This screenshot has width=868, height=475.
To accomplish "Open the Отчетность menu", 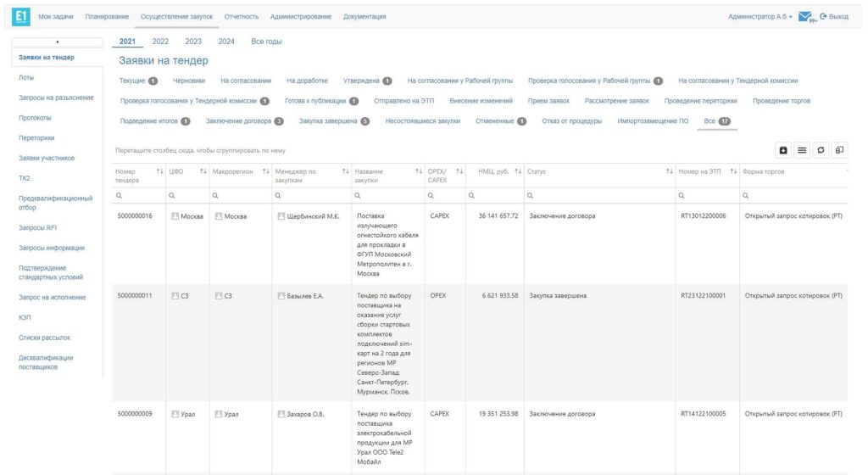I will 242,17.
